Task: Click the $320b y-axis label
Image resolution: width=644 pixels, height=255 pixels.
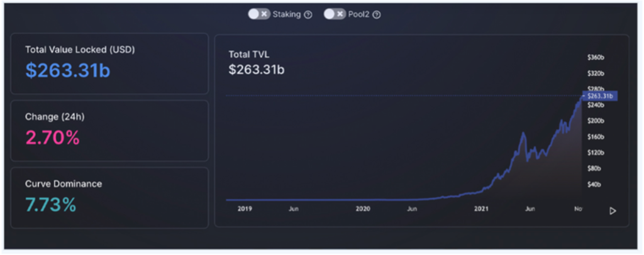Action: (x=596, y=73)
